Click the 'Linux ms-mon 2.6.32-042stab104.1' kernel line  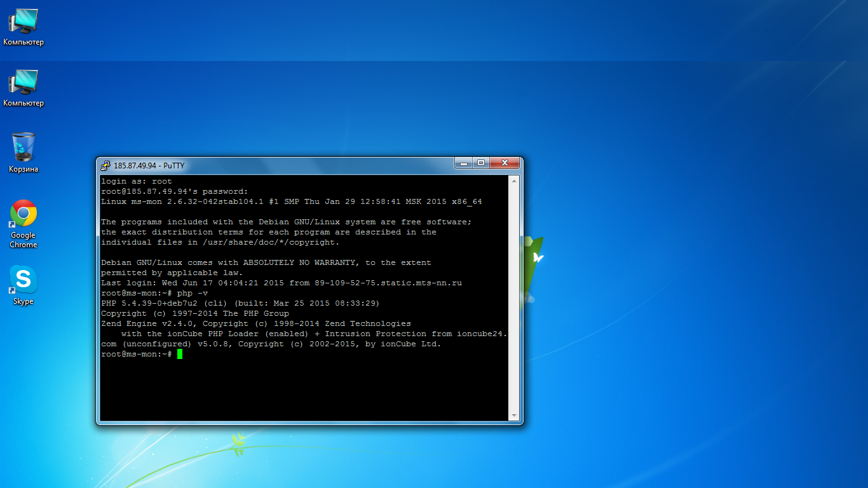click(x=292, y=202)
